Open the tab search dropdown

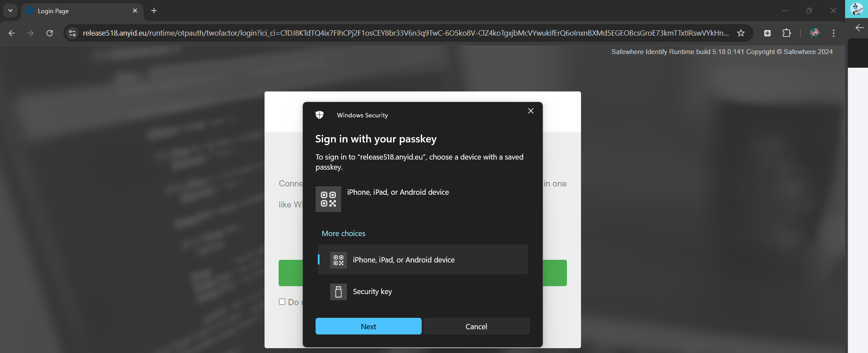click(10, 11)
